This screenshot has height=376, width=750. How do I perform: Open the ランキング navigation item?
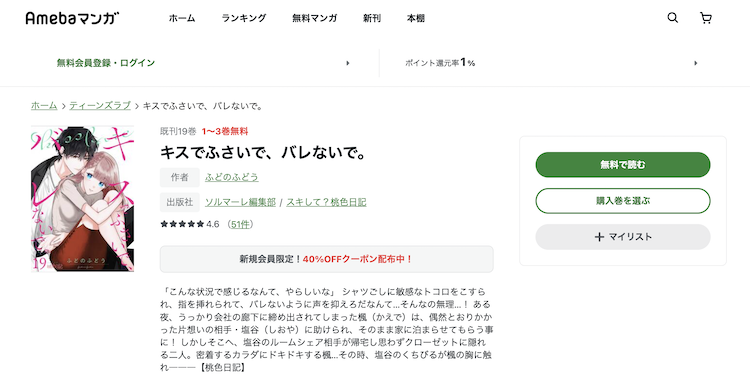click(x=243, y=18)
